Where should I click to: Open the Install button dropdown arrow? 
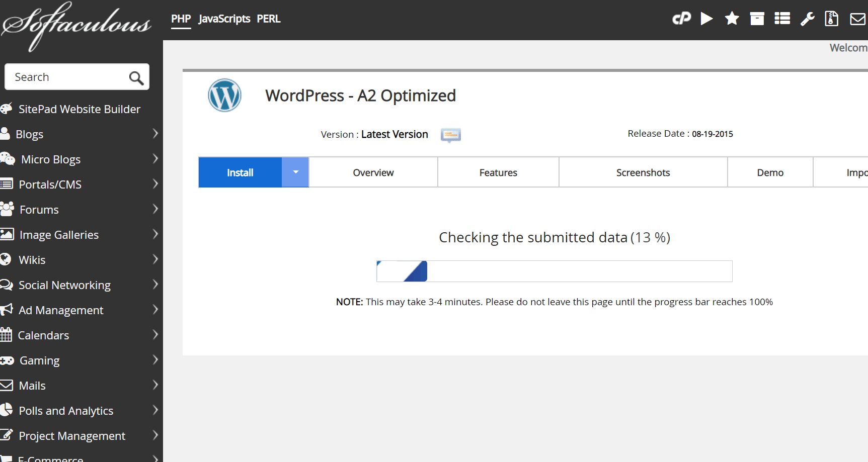point(295,172)
